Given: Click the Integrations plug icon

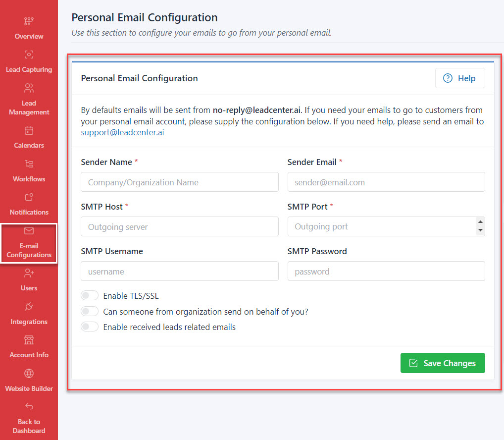Looking at the screenshot, I should point(29,307).
